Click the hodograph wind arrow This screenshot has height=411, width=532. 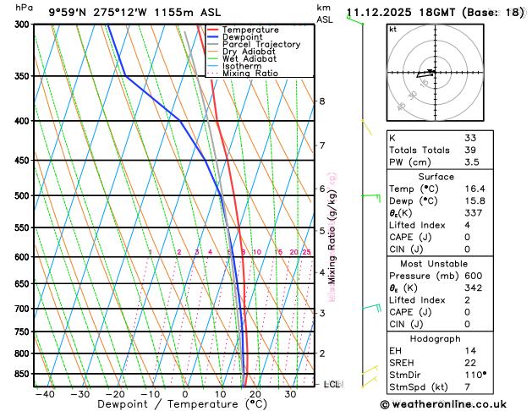pos(425,74)
